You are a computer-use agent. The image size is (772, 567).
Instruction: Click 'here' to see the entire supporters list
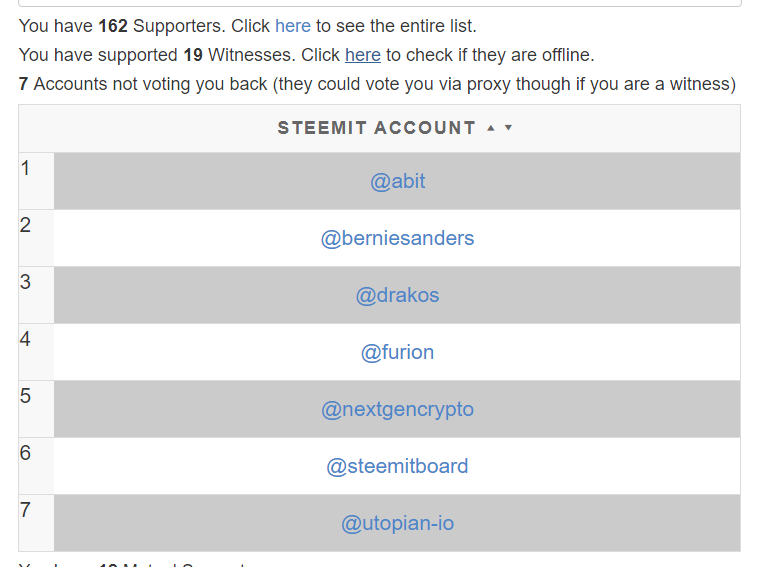point(293,26)
